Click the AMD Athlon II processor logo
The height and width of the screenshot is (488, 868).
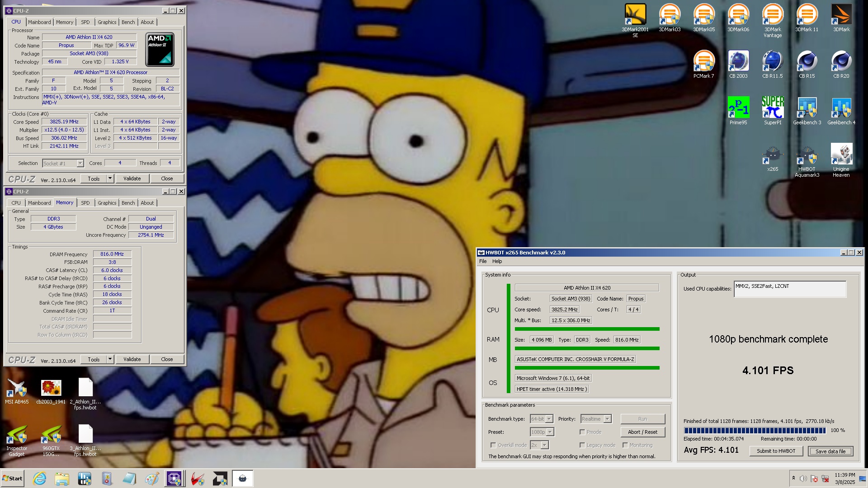(x=160, y=49)
